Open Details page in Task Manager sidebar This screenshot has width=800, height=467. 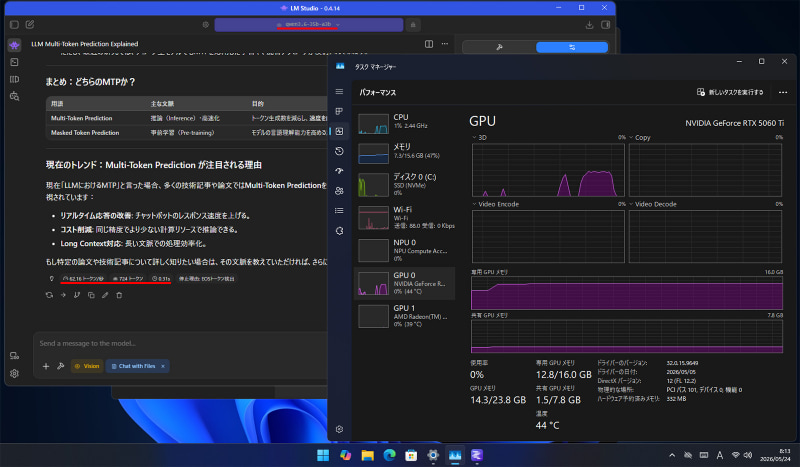(x=339, y=210)
